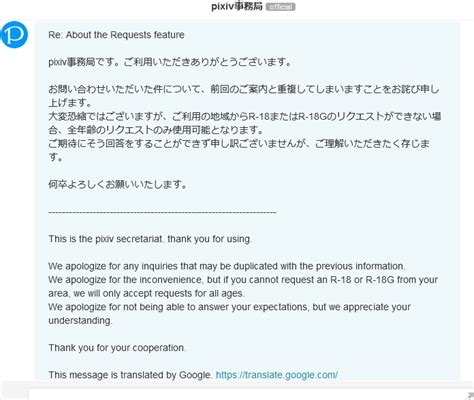
Task: Focus the message reply input field
Action: click(248, 395)
